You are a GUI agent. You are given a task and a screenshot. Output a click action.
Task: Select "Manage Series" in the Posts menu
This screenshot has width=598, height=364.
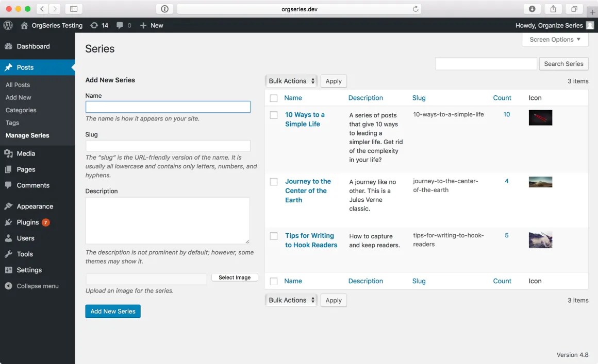pos(27,135)
